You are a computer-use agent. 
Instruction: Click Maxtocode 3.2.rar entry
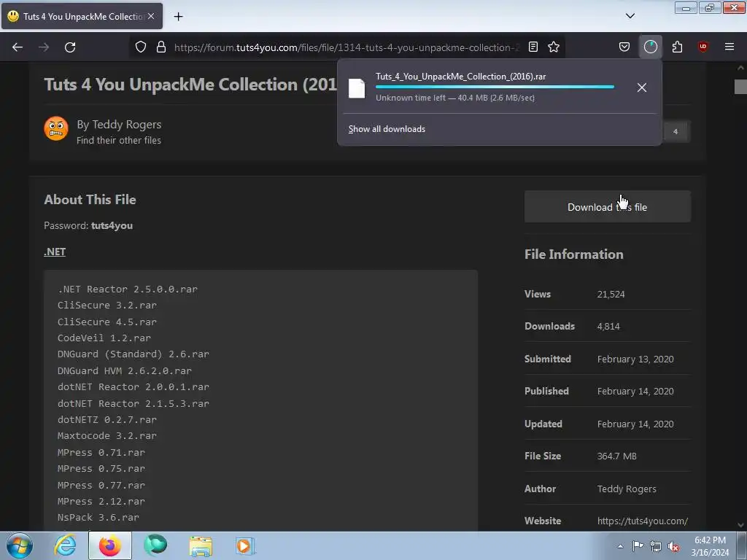click(107, 436)
